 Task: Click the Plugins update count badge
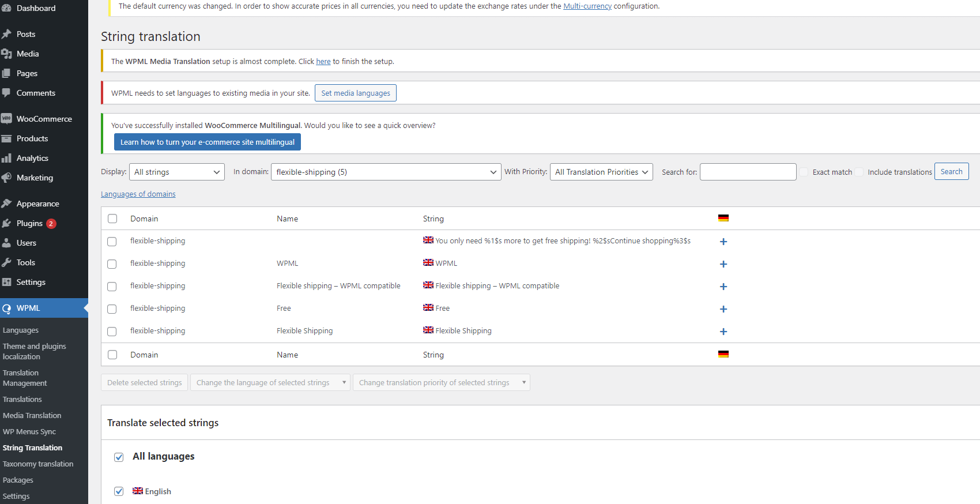51,224
